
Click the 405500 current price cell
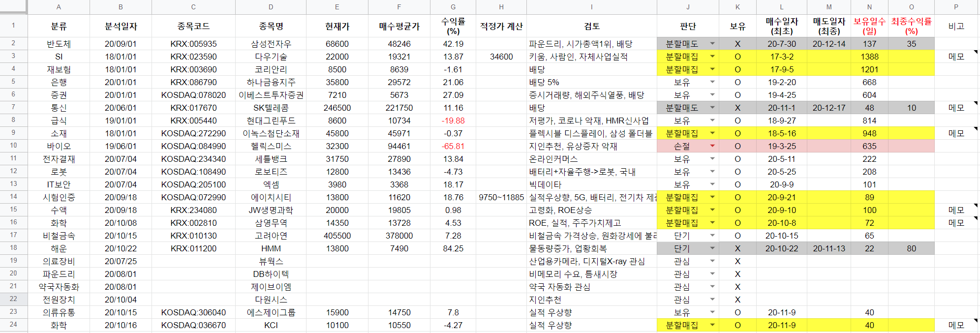pos(337,236)
